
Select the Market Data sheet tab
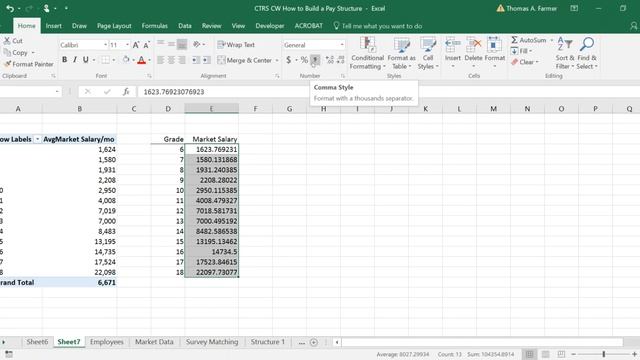154,342
